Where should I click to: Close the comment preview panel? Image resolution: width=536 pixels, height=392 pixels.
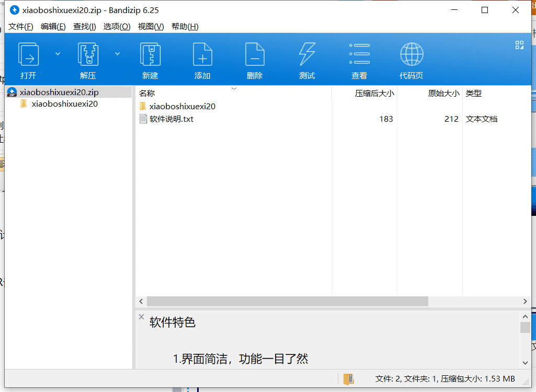pyautogui.click(x=142, y=317)
